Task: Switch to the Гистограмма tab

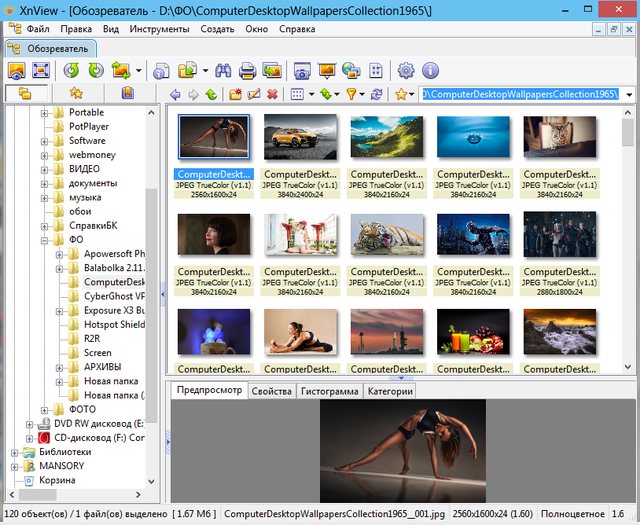Action: coord(329,392)
